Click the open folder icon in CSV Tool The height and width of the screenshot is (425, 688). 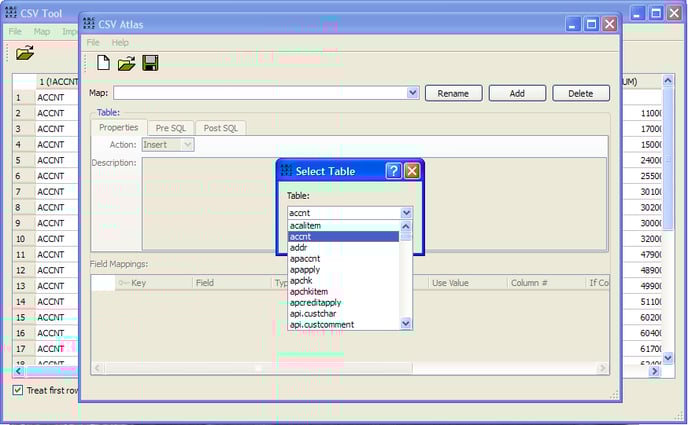(x=25, y=52)
